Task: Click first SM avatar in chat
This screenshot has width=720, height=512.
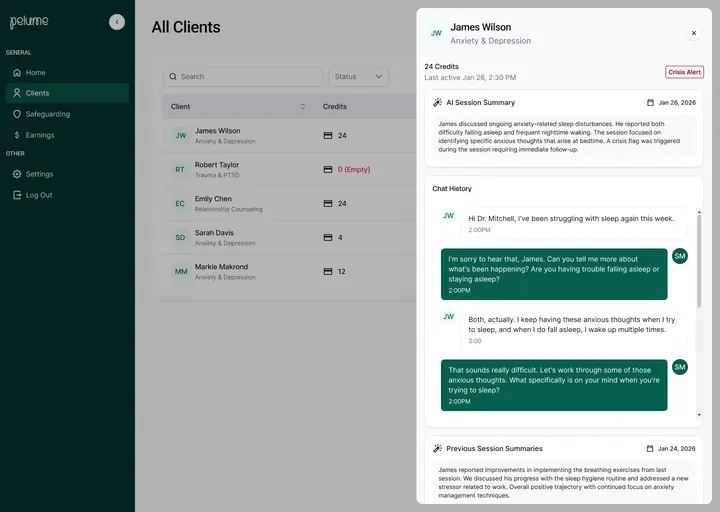Action: pyautogui.click(x=680, y=256)
